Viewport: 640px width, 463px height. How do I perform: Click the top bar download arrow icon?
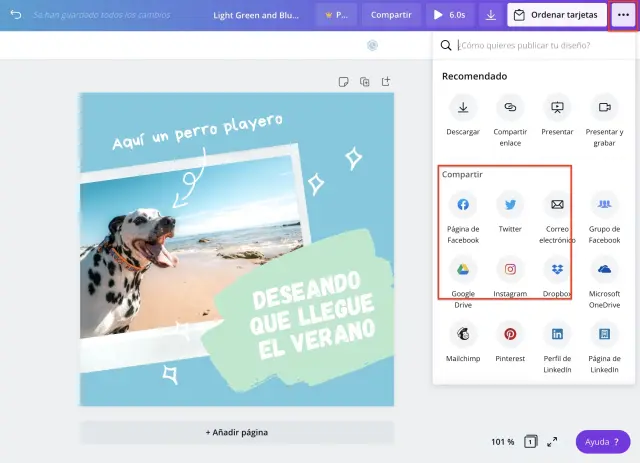point(490,15)
